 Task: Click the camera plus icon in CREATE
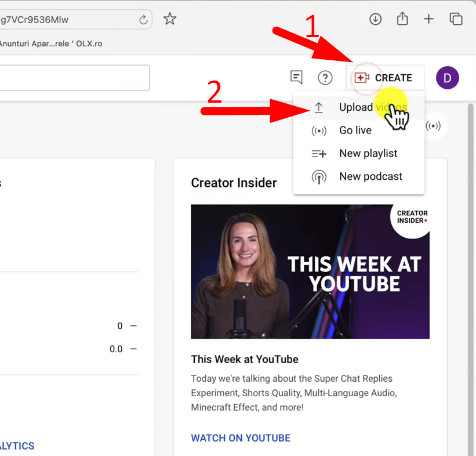[x=362, y=78]
